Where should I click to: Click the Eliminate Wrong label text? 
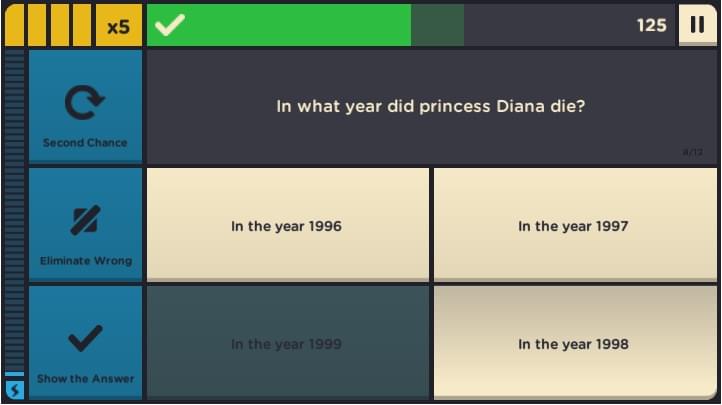[86, 260]
